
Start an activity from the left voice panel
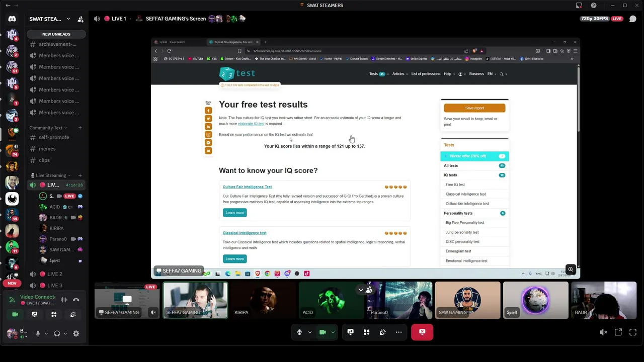(54, 314)
